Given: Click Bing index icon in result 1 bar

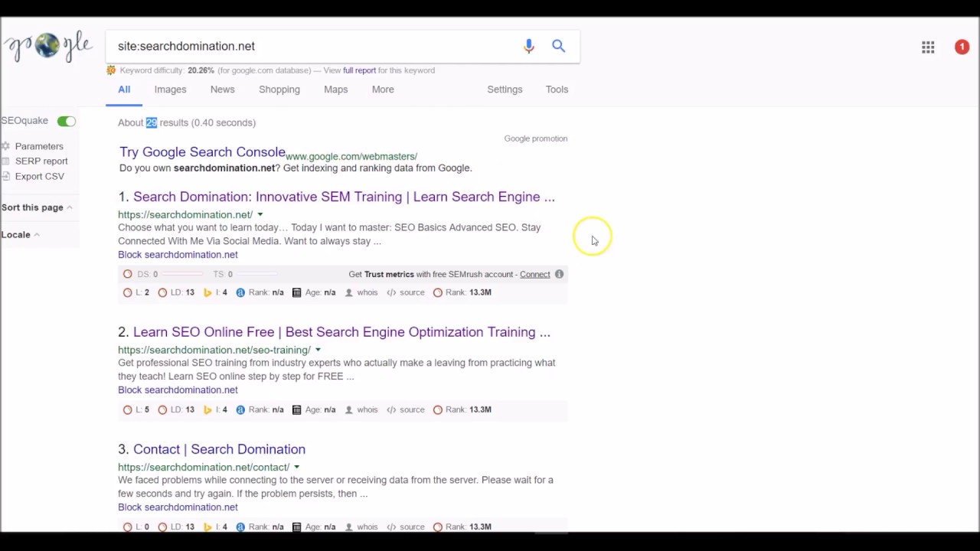Looking at the screenshot, I should 207,292.
